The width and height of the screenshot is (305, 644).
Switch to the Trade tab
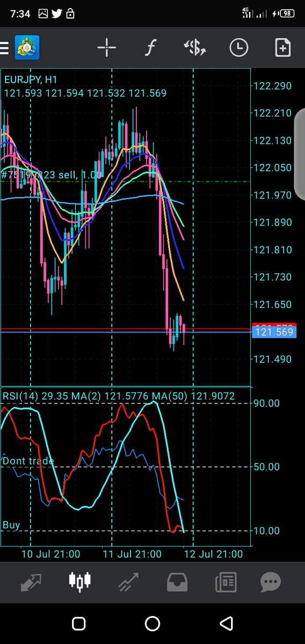tap(128, 581)
